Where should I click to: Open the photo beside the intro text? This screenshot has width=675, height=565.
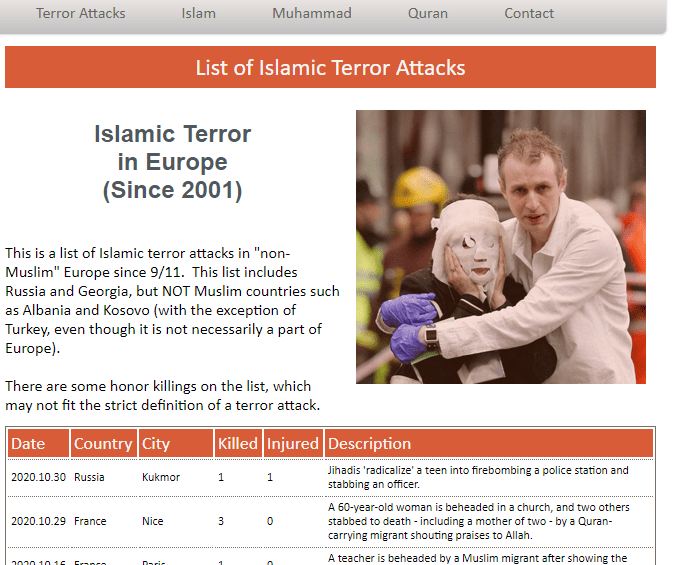500,247
